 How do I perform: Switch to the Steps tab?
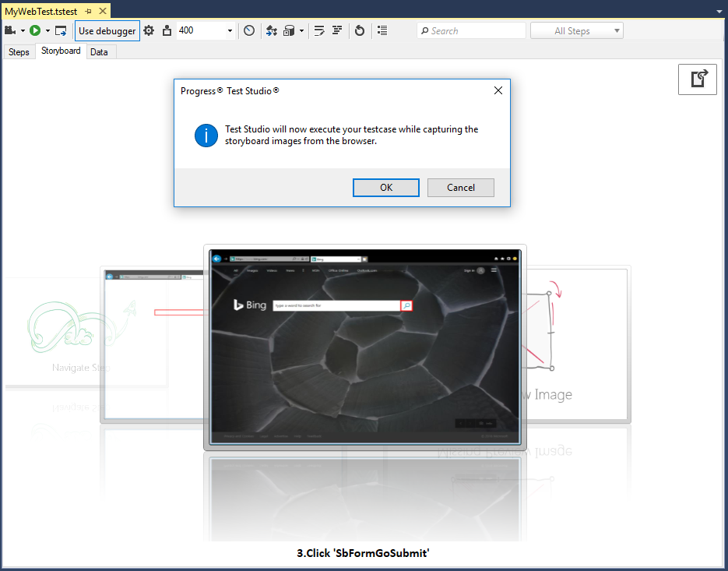19,52
